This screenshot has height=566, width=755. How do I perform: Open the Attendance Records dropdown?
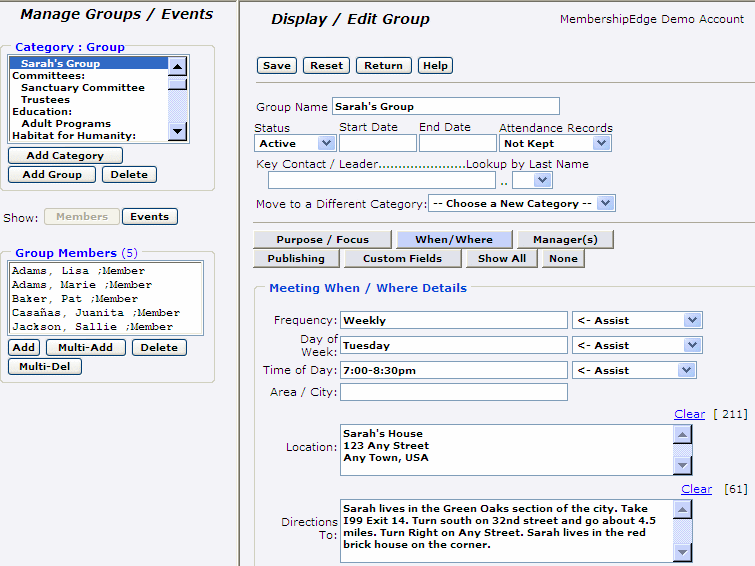pos(554,143)
